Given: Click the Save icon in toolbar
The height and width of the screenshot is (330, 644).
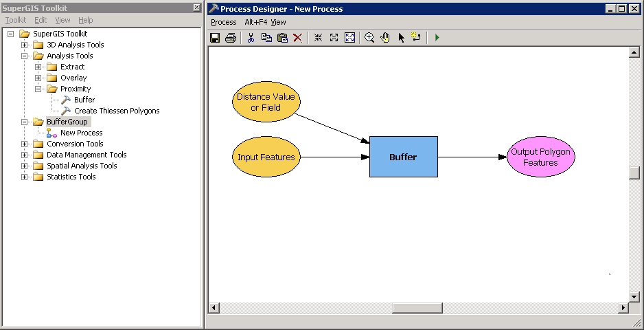Looking at the screenshot, I should (215, 38).
